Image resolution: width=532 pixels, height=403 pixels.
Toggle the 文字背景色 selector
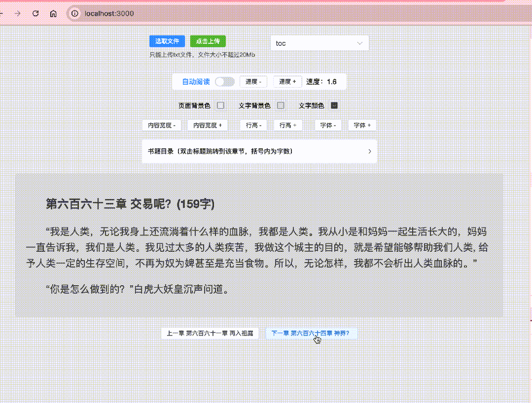click(281, 105)
